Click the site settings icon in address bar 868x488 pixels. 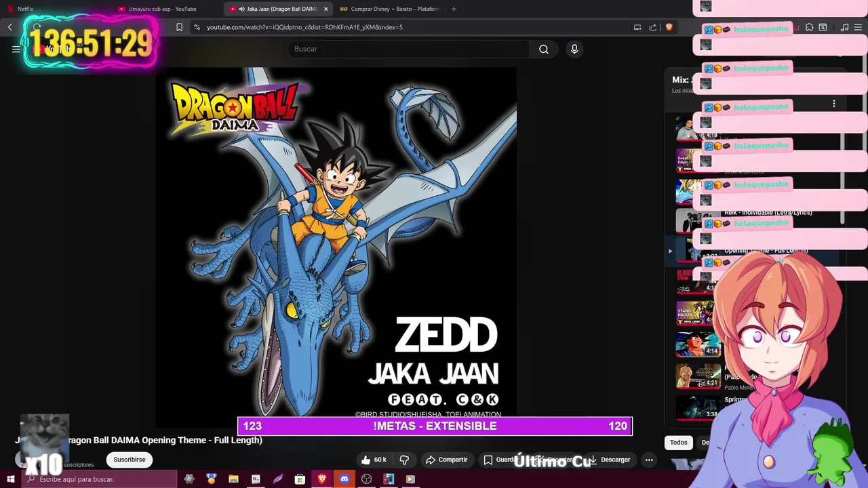197,27
